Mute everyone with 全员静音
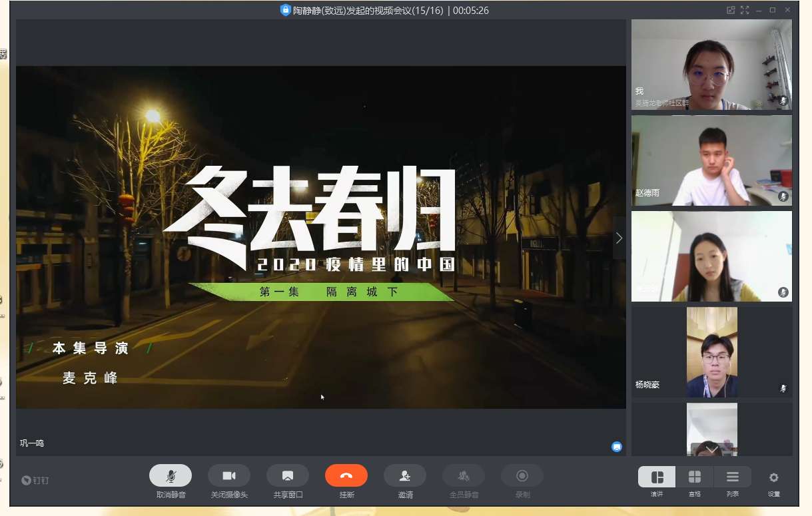This screenshot has height=516, width=812. 464,475
